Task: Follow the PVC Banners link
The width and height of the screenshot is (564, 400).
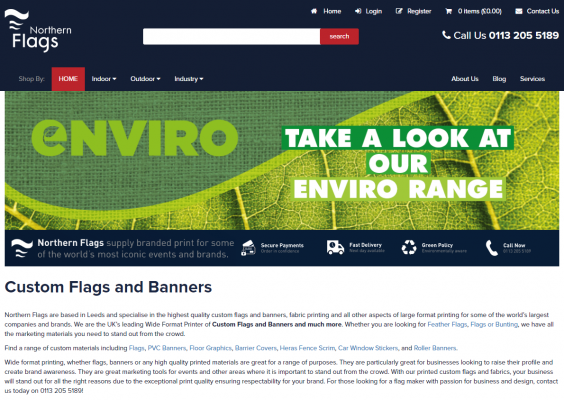Action: (167, 348)
